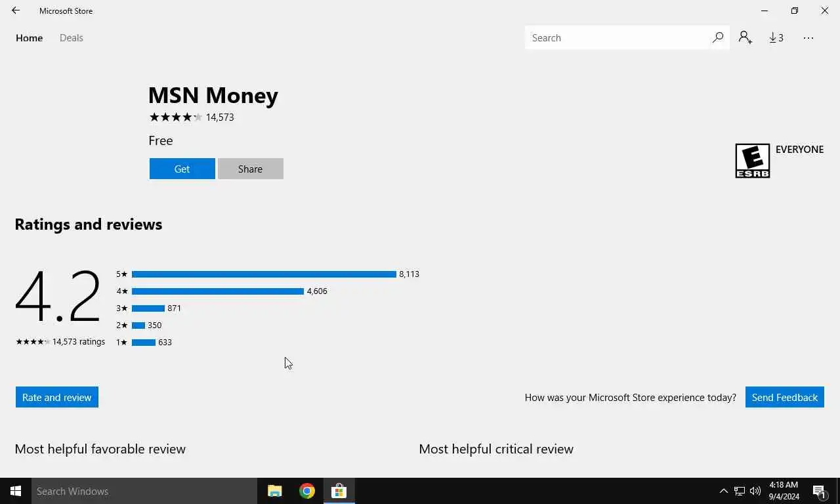Open the account sign-in icon

(745, 37)
